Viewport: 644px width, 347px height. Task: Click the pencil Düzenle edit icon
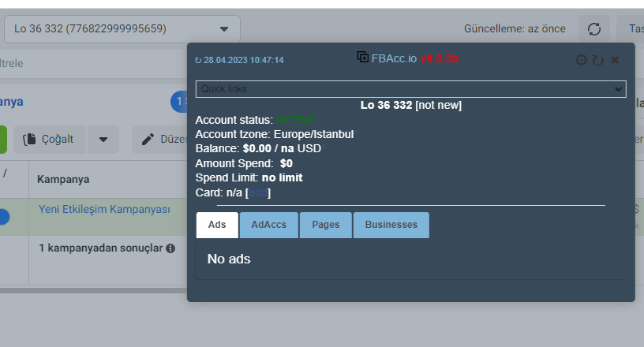(x=148, y=140)
